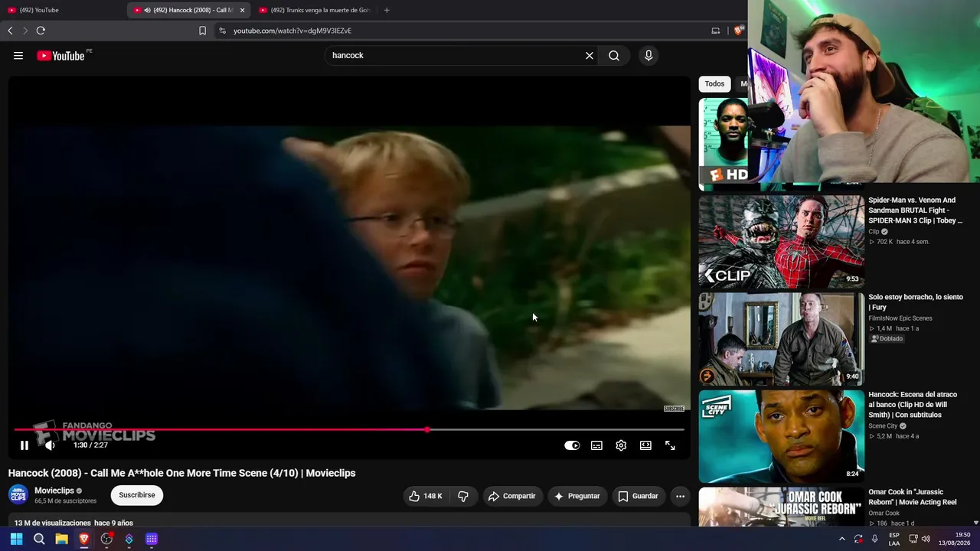
Task: Go forward in browser history
Action: point(24,31)
